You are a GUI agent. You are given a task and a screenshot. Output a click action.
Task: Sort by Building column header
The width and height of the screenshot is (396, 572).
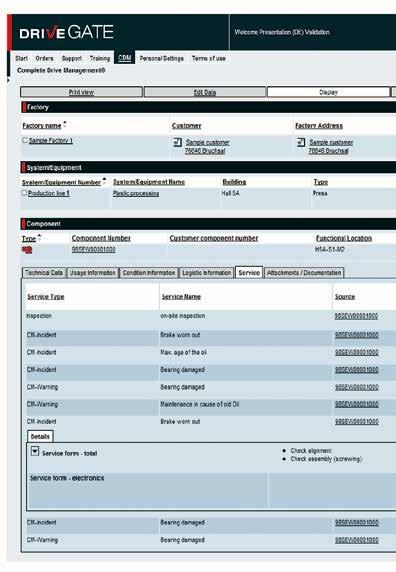click(234, 182)
